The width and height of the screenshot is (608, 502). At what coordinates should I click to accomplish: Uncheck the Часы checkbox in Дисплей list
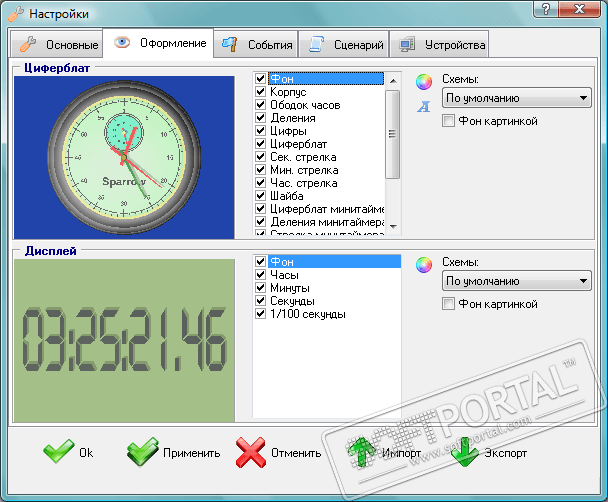click(261, 274)
